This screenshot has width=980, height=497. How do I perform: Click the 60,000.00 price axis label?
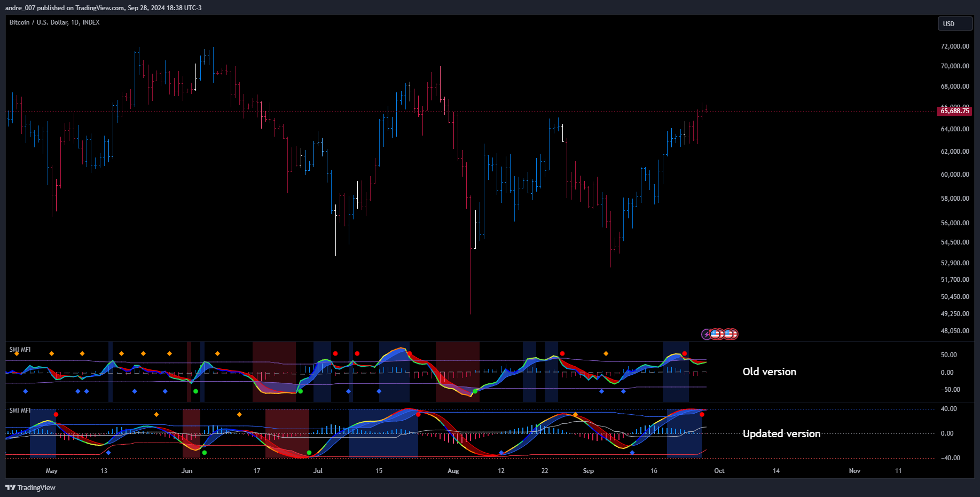pos(955,175)
